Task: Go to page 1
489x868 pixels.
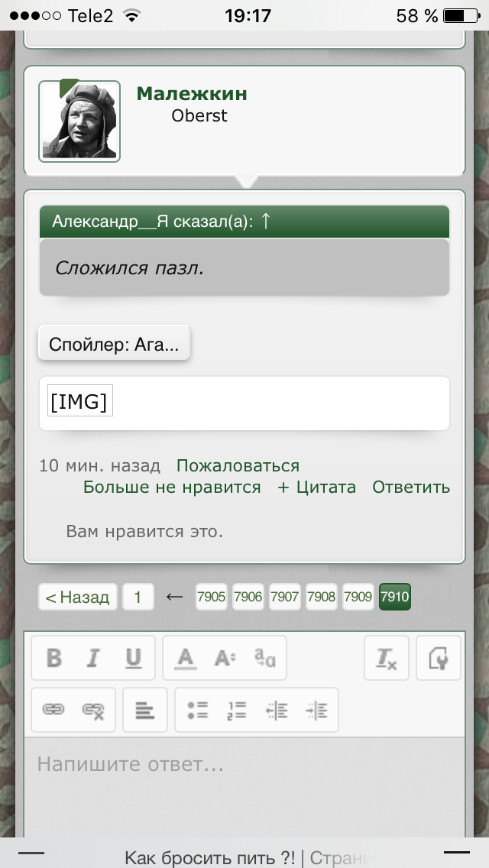Action: 138,597
